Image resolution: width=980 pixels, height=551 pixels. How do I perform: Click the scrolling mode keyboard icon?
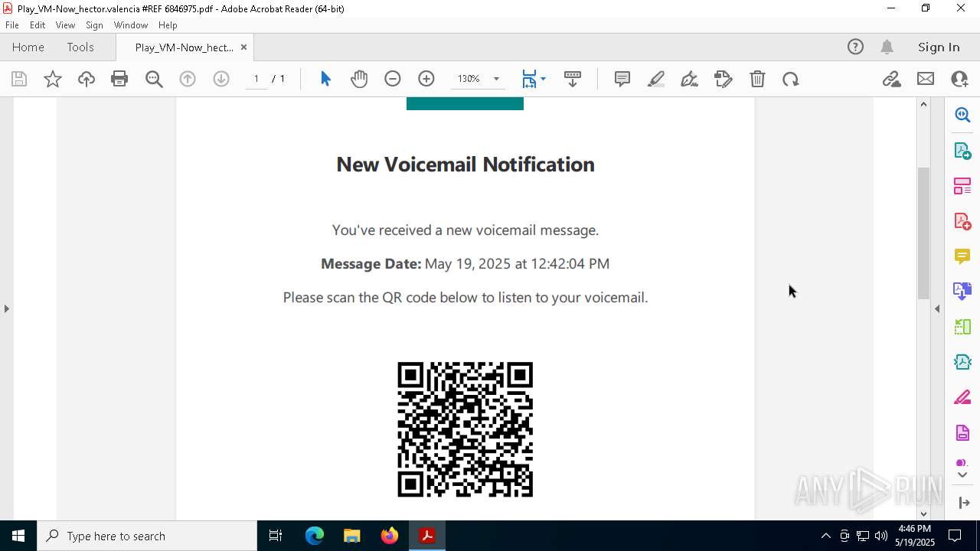pos(573,79)
